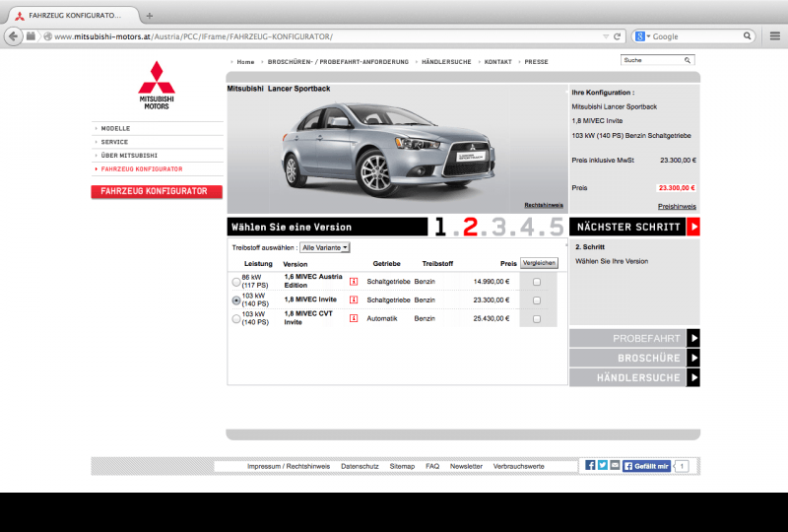This screenshot has width=788, height=532.
Task: Open Modelle in the left sidebar
Action: (x=115, y=129)
